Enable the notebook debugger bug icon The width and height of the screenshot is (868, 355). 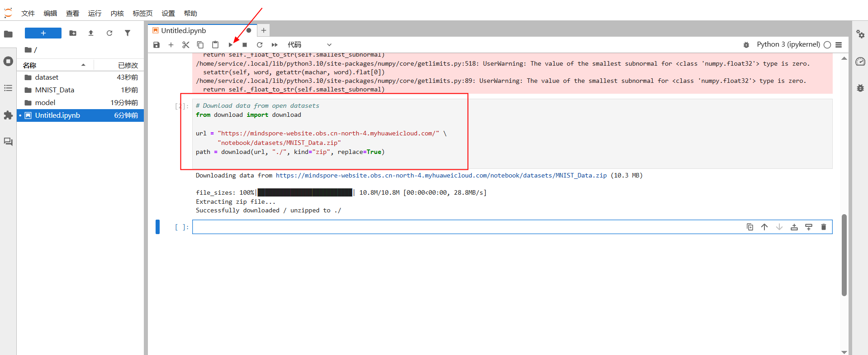coord(746,45)
